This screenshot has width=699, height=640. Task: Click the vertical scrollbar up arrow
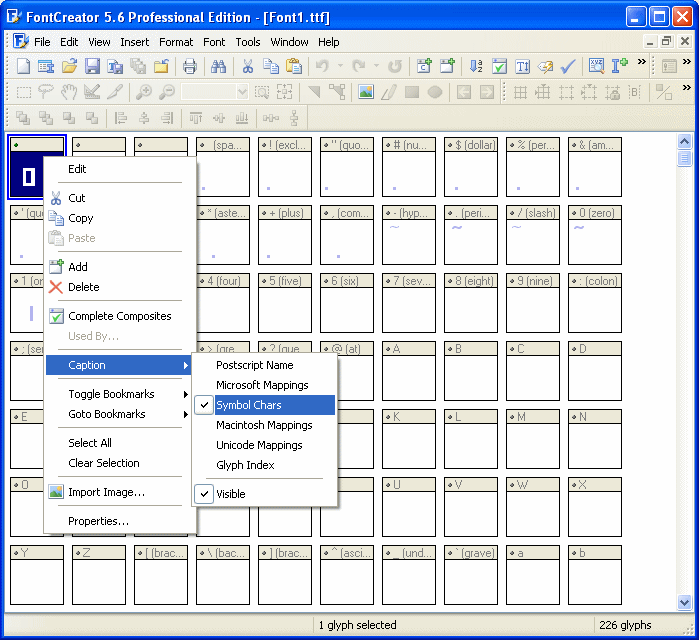(684, 142)
